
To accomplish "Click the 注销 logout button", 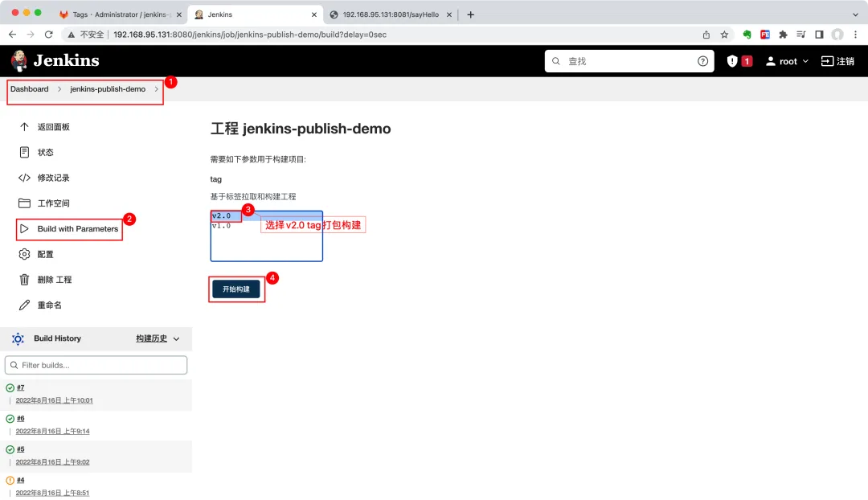I will (837, 61).
